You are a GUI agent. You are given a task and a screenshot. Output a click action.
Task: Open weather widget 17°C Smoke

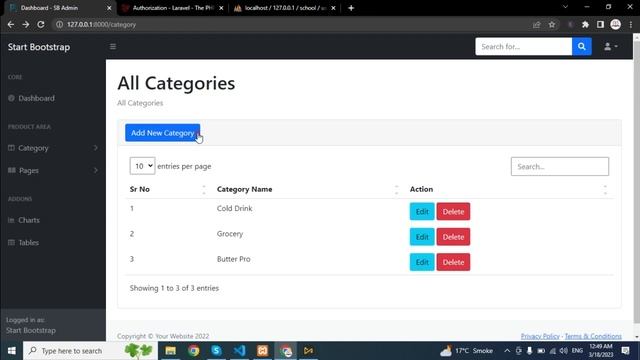tap(467, 351)
